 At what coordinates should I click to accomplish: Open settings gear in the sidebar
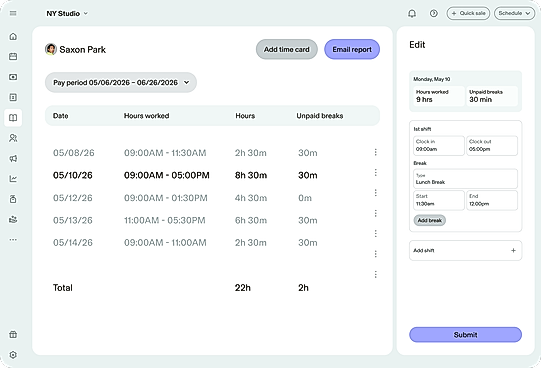(13, 355)
